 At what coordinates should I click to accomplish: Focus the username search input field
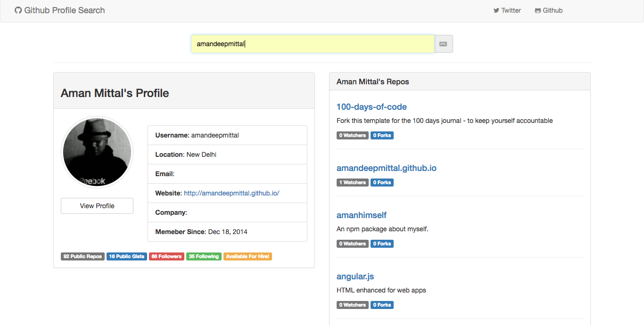pos(313,44)
